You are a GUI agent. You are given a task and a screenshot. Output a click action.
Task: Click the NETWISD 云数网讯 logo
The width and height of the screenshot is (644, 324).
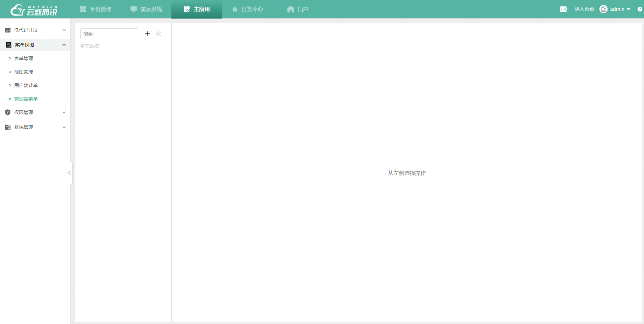[x=33, y=9]
